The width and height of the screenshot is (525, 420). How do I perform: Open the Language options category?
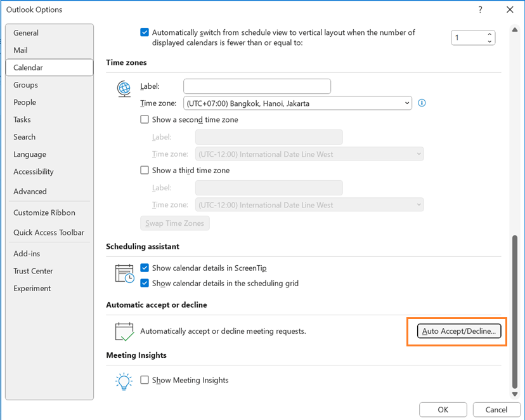click(49, 154)
